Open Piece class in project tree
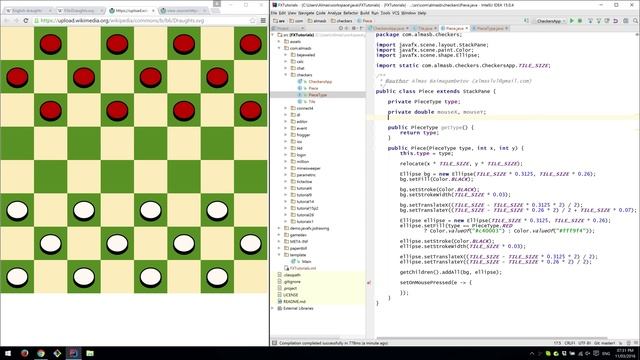Viewport: 640px width, 360px height. click(313, 88)
